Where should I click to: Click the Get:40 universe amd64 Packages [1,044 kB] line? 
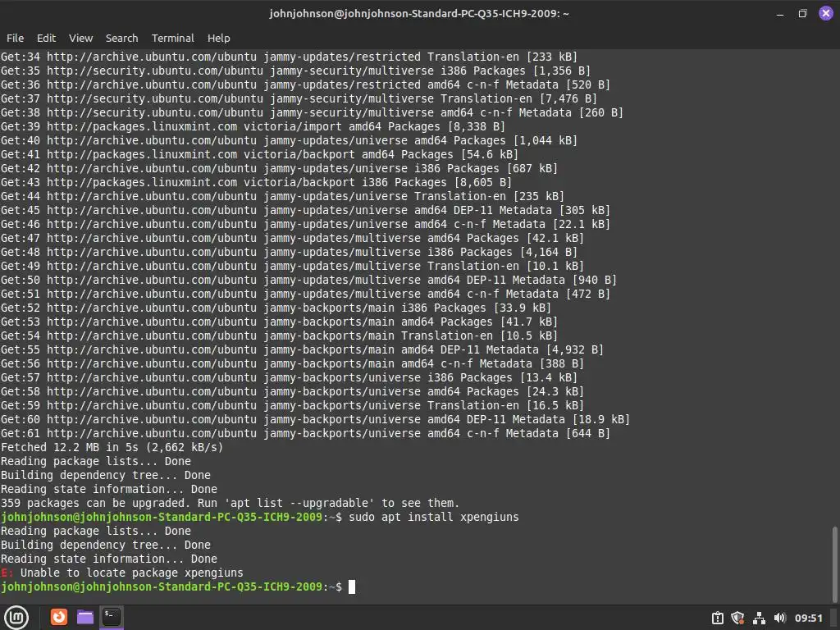pos(289,140)
